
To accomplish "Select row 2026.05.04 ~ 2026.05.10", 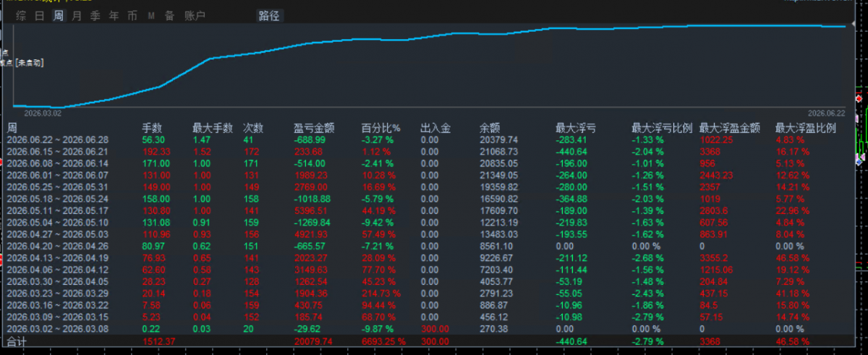I will [x=427, y=223].
